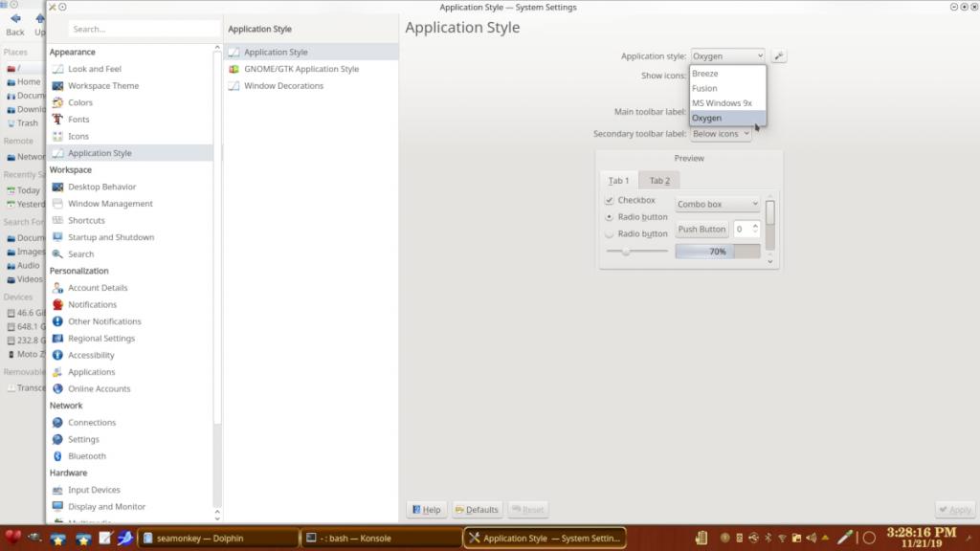Open the preview Combo box
The image size is (980, 551).
(718, 204)
